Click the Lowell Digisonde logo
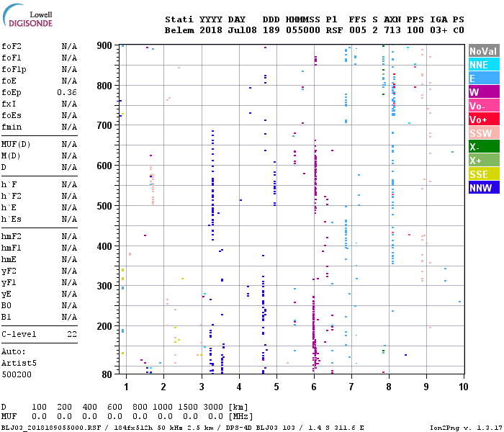The height and width of the screenshot is (432, 504). point(28,15)
